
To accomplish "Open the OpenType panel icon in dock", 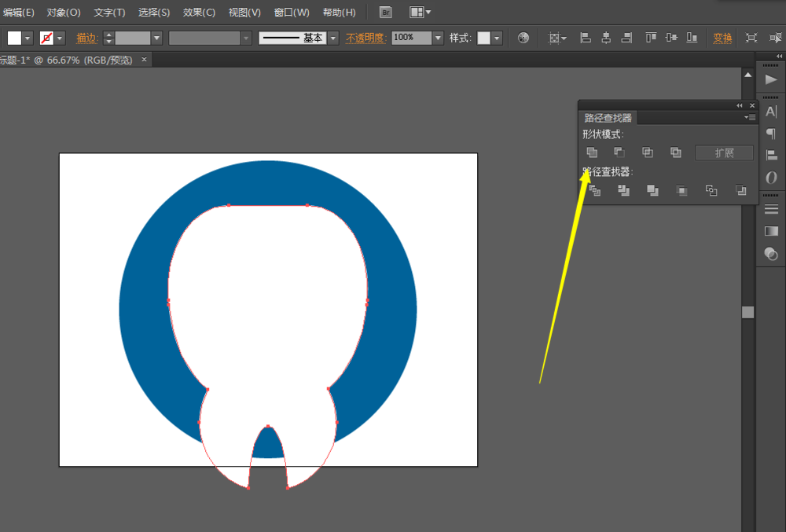I will [x=771, y=178].
